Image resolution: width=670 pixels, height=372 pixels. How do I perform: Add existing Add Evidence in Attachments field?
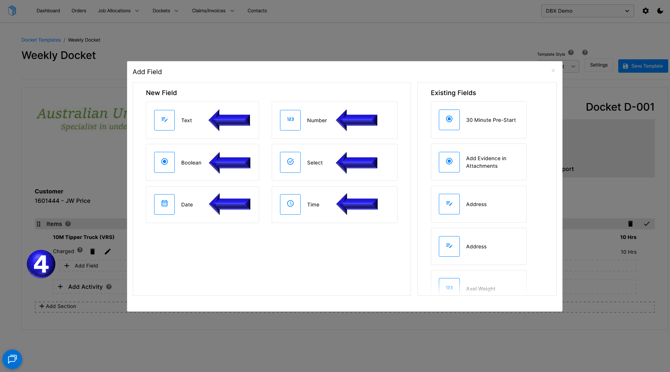[479, 162]
